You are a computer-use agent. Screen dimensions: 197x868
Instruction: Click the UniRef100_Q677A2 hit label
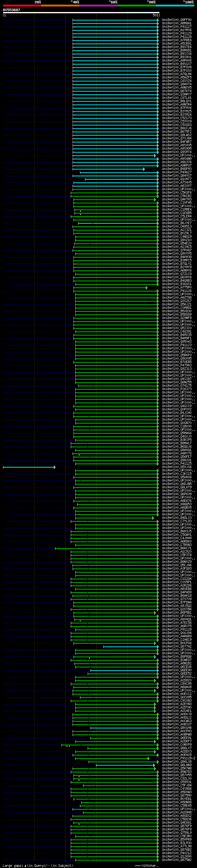(x=176, y=646)
